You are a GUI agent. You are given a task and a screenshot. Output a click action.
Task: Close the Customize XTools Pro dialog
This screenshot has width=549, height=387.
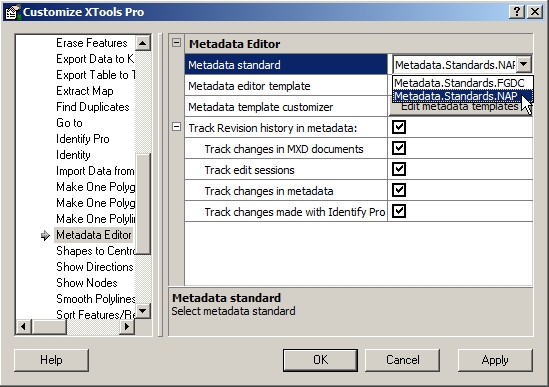click(x=535, y=12)
